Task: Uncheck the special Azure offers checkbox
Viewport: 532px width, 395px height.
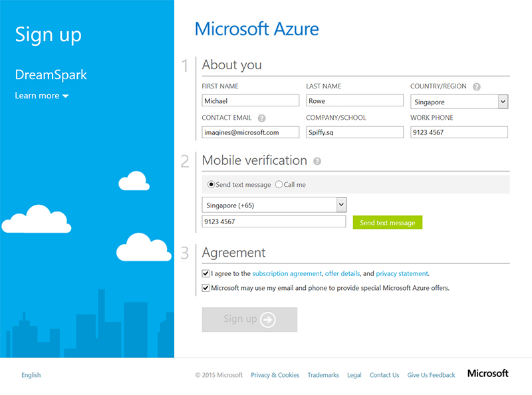Action: [x=205, y=288]
